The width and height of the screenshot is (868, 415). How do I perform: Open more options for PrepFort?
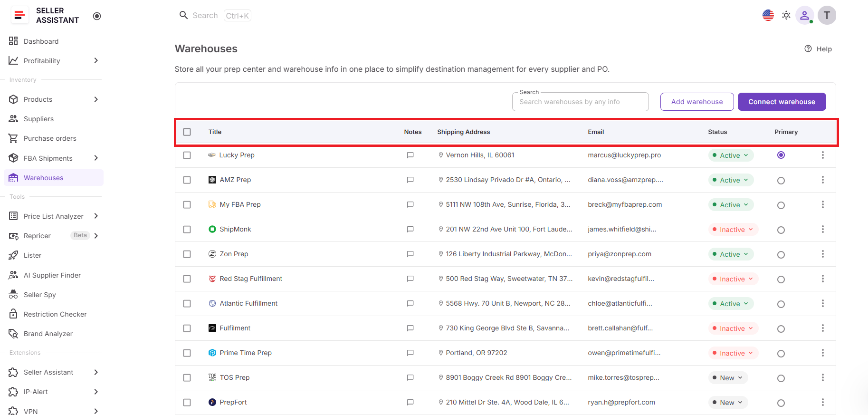[x=823, y=402]
